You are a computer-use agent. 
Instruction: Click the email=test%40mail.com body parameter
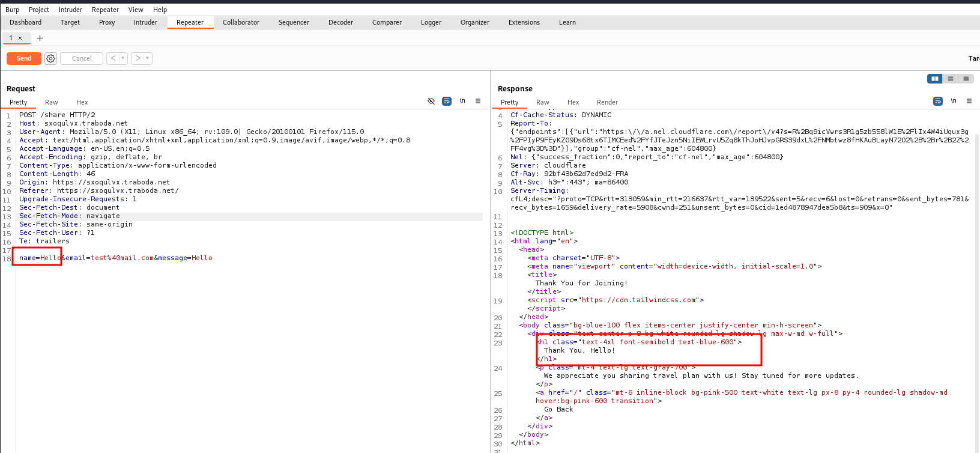109,258
